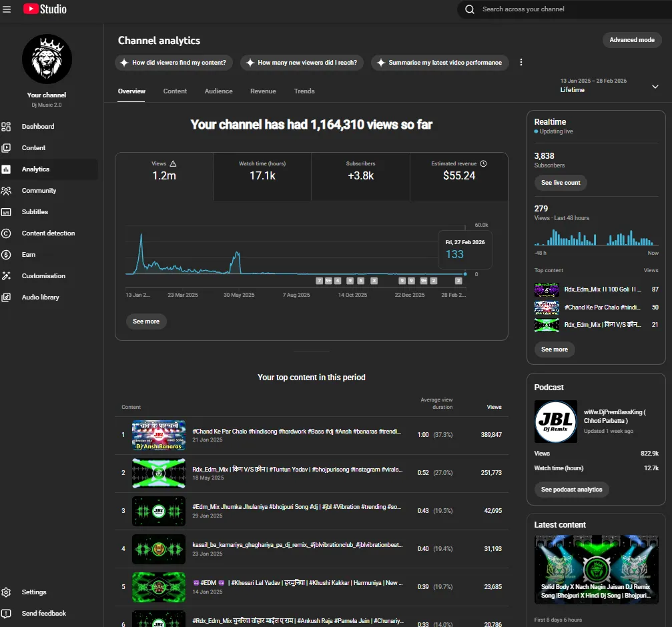
Task: Open Content section sidebar icon
Action: pyautogui.click(x=6, y=148)
